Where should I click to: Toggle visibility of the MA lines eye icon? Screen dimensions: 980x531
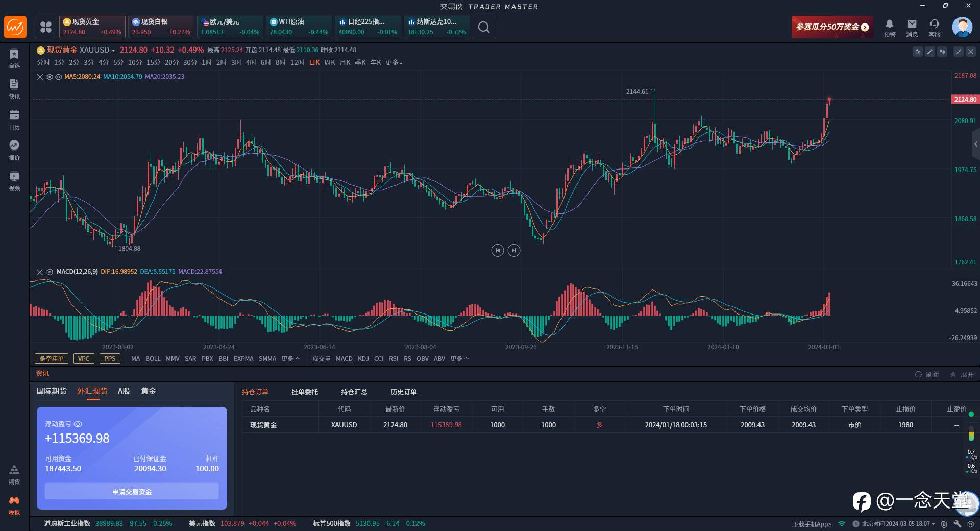pos(59,77)
